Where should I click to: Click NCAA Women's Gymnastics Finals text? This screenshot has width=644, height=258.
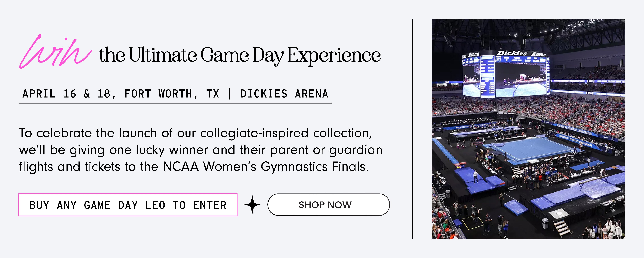click(265, 167)
